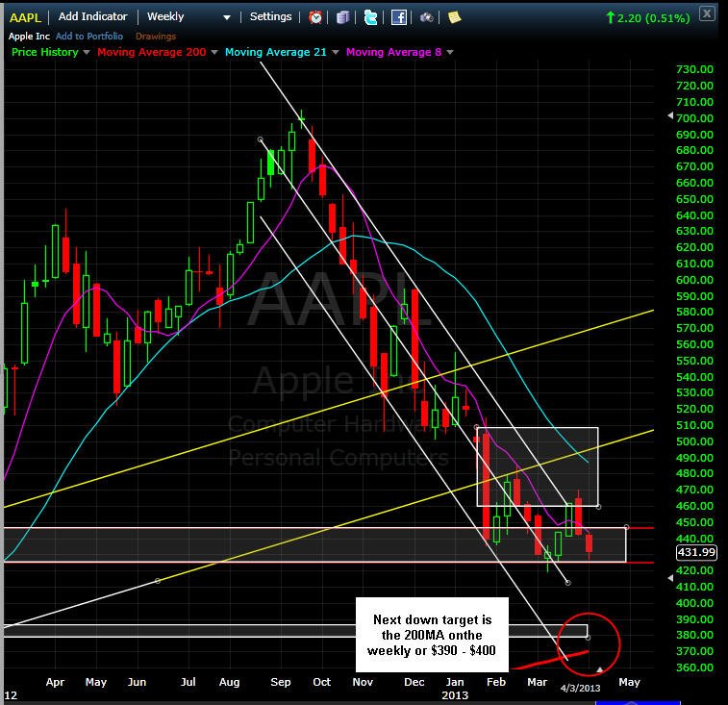Share chart via the Twitter icon

pos(370,17)
